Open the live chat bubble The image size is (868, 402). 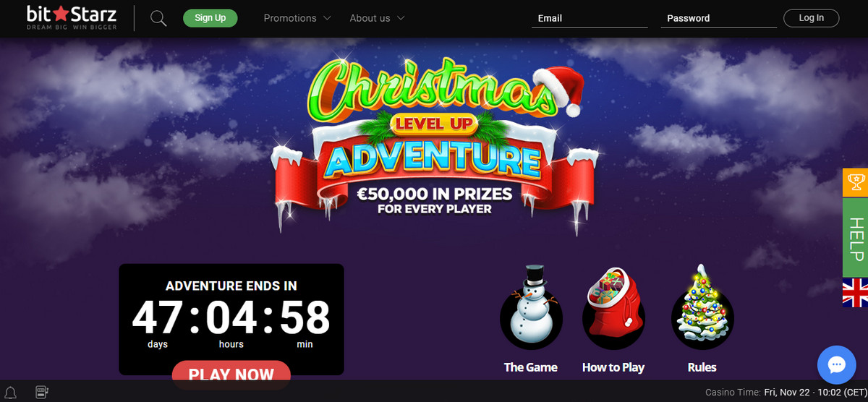point(836,364)
